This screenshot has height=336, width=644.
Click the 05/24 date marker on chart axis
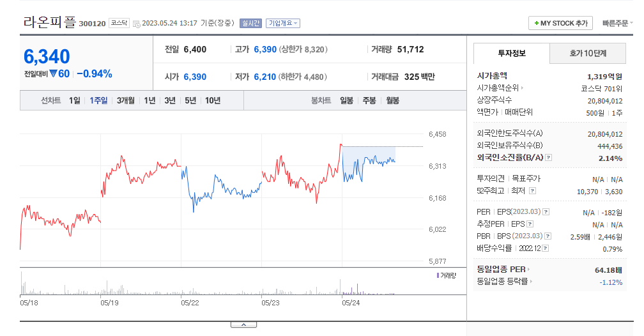click(351, 303)
